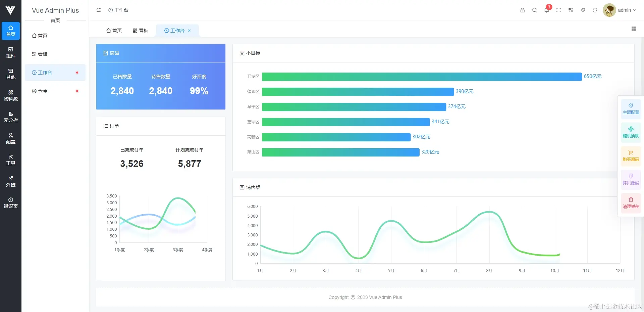This screenshot has width=644, height=312.
Task: Click the 3,526 completed orders value
Action: coord(132,164)
